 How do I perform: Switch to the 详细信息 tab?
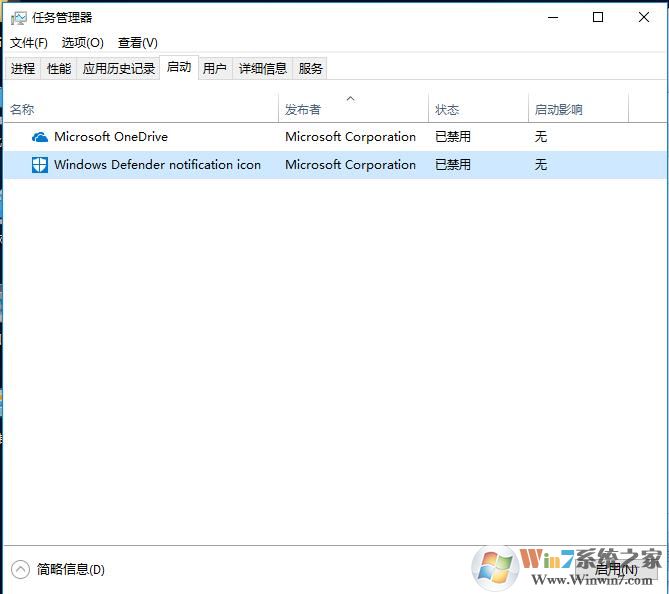[262, 68]
